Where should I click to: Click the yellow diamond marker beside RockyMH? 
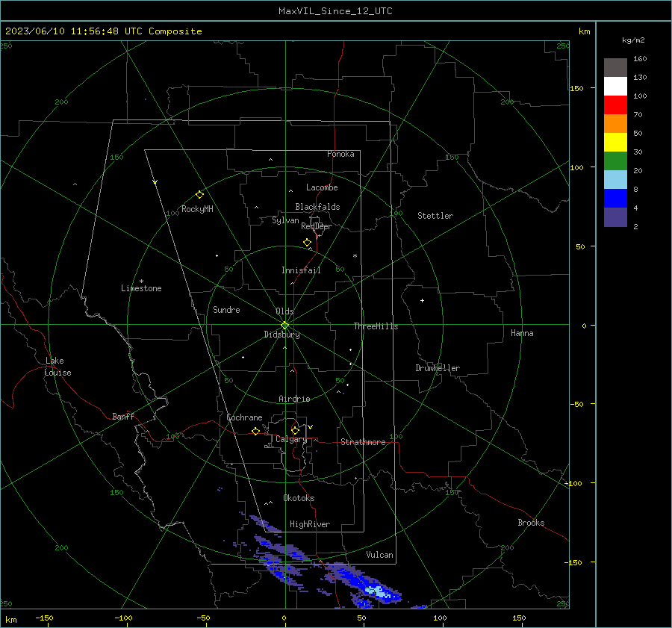199,195
